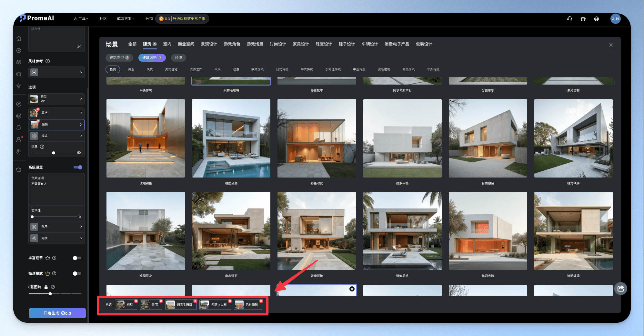Remove the 别墅 selected tag

point(136,301)
